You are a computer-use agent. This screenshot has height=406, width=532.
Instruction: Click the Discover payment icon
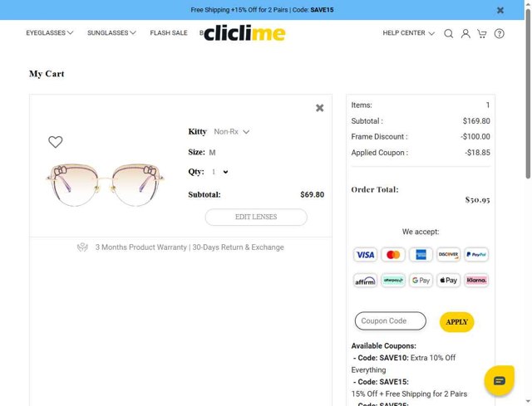pyautogui.click(x=449, y=255)
